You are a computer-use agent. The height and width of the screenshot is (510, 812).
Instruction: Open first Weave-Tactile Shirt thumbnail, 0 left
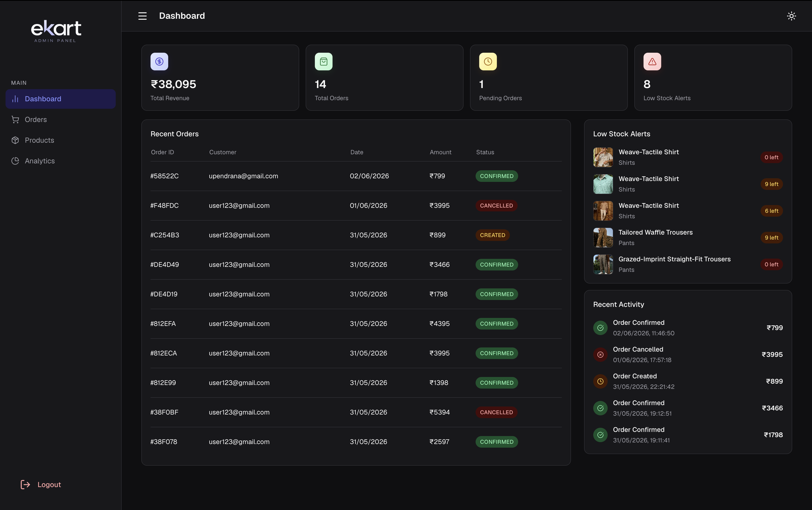(603, 157)
